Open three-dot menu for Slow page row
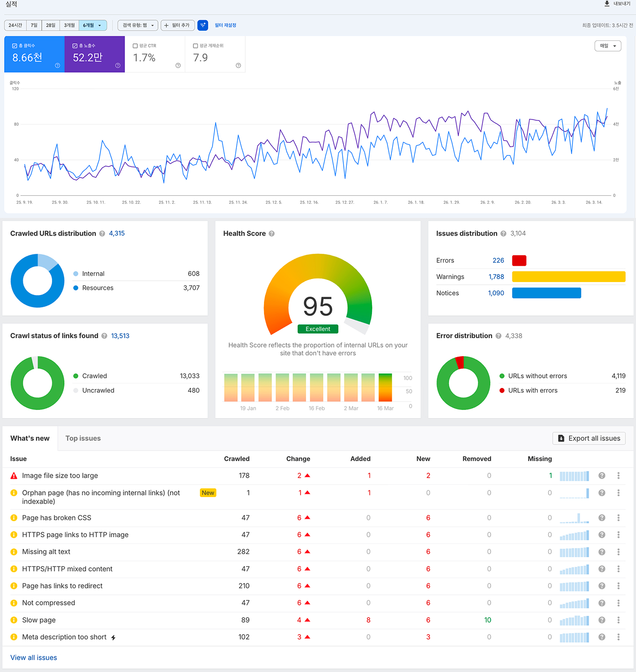The height and width of the screenshot is (672, 636). click(618, 620)
